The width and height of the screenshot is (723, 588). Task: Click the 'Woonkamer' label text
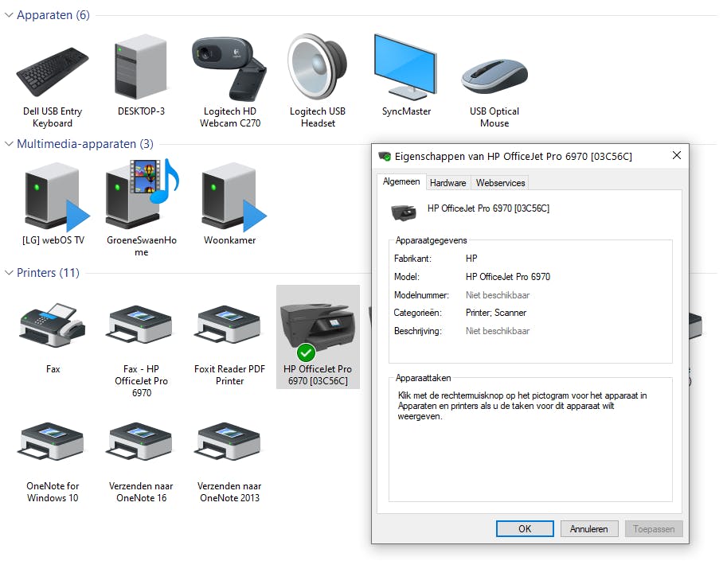coord(229,240)
